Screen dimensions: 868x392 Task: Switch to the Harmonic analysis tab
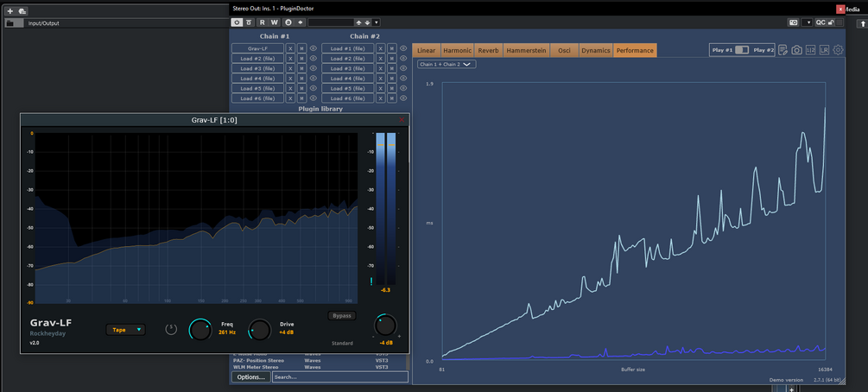coord(457,50)
